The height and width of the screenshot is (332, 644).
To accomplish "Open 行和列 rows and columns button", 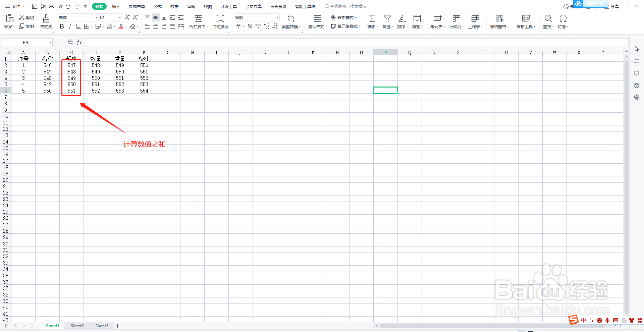I will coord(457,21).
